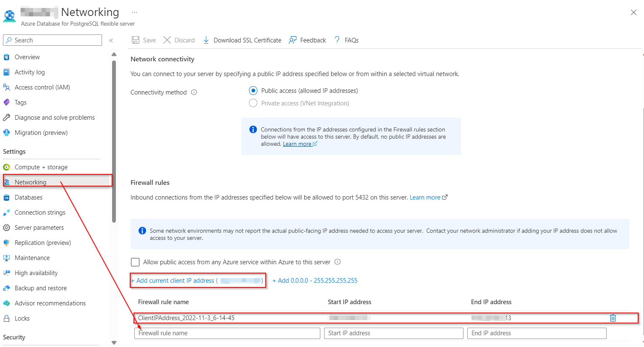644x347 pixels.
Task: Enable Allow public access from any Azure service
Action: click(135, 262)
